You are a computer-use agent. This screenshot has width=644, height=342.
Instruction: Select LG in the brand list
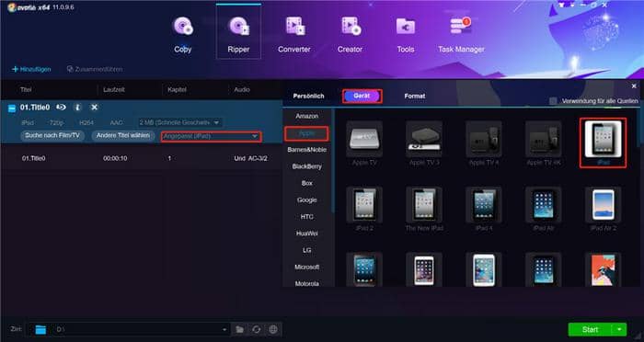(x=306, y=250)
